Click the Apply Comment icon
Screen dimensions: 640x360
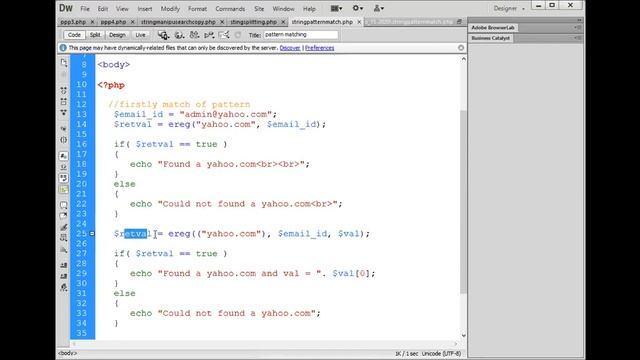pyautogui.click(x=64, y=204)
